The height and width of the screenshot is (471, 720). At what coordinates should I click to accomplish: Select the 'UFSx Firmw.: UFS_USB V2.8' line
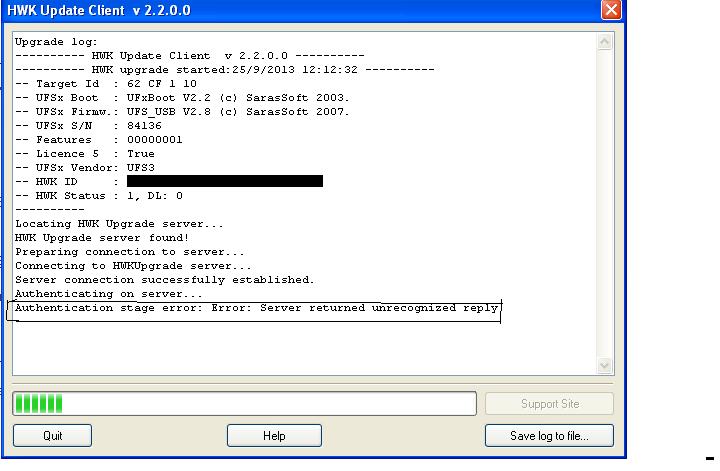pyautogui.click(x=182, y=112)
